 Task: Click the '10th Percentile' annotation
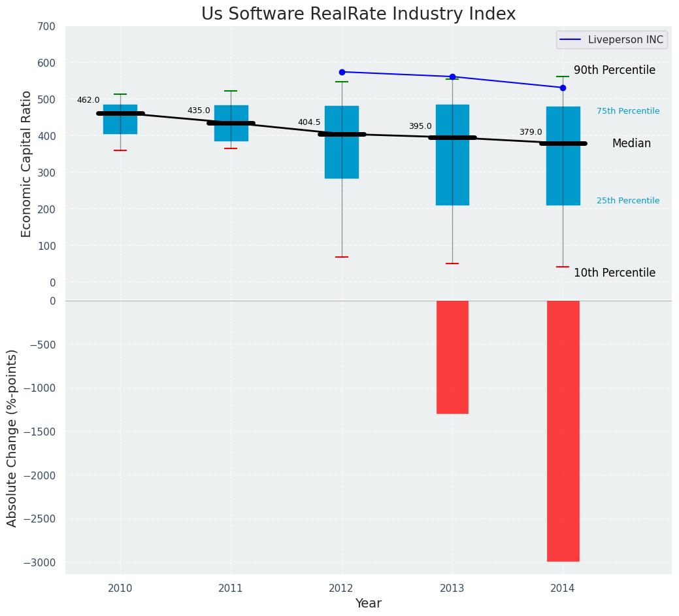point(614,273)
